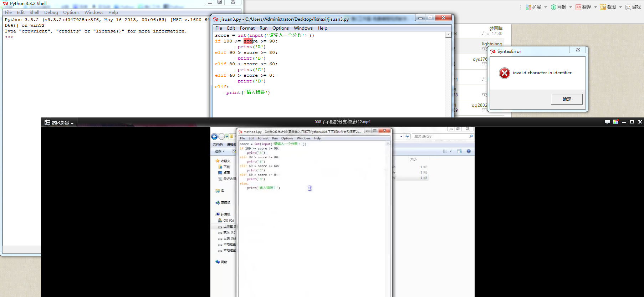Open the 游戏 games icon

pyautogui.click(x=628, y=7)
